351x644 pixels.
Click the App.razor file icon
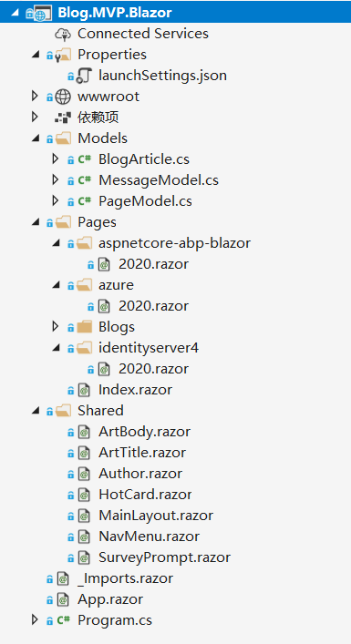pos(63,599)
